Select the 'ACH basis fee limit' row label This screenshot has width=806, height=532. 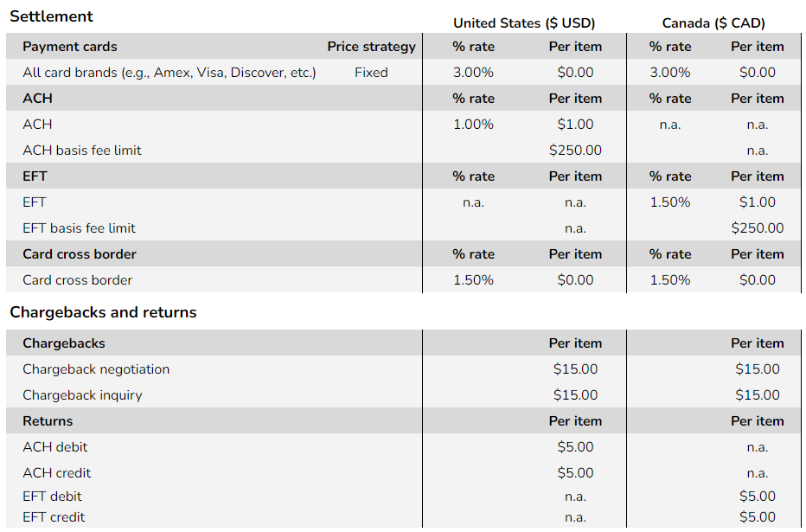pos(81,151)
